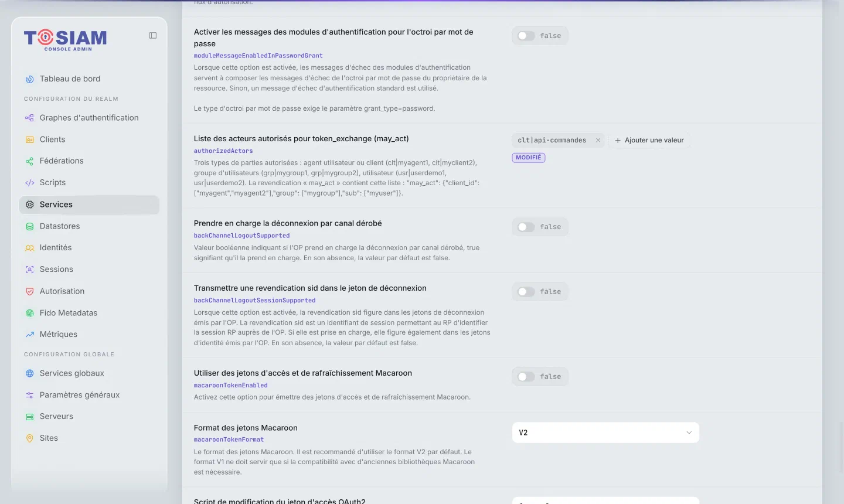Screen dimensions: 844x504
Task: Click the authorizedActors property name
Action: point(223,151)
